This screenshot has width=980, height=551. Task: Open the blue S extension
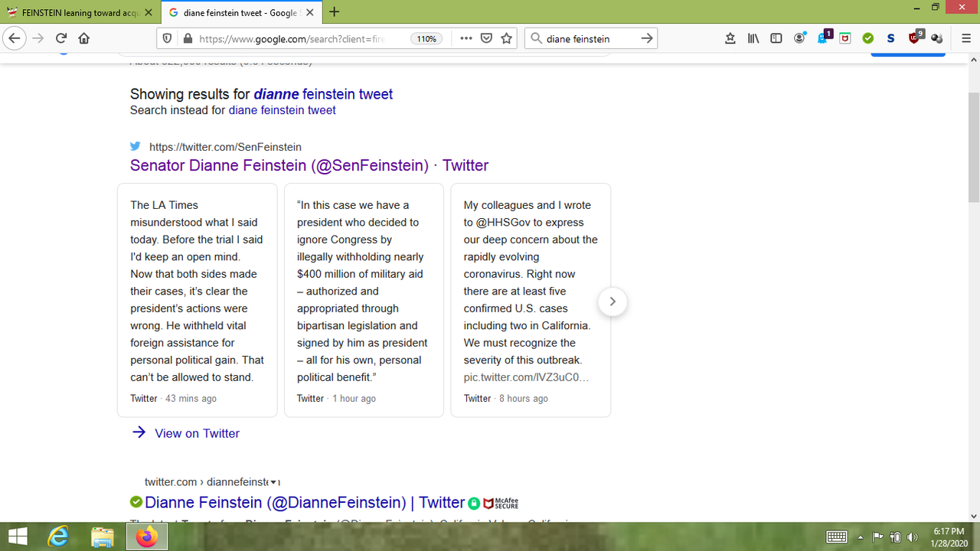click(x=891, y=38)
